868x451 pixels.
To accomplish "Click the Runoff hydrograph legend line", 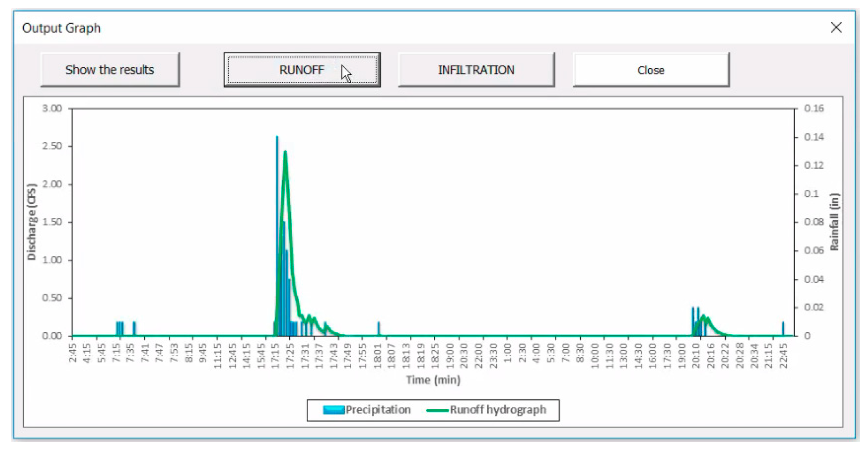I will tap(437, 410).
